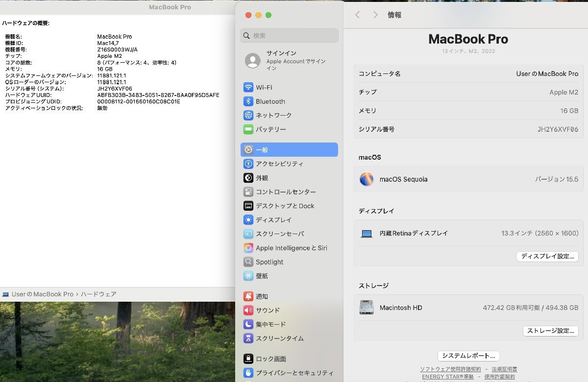Open the 通知 bell icon
The height and width of the screenshot is (382, 588).
[248, 296]
